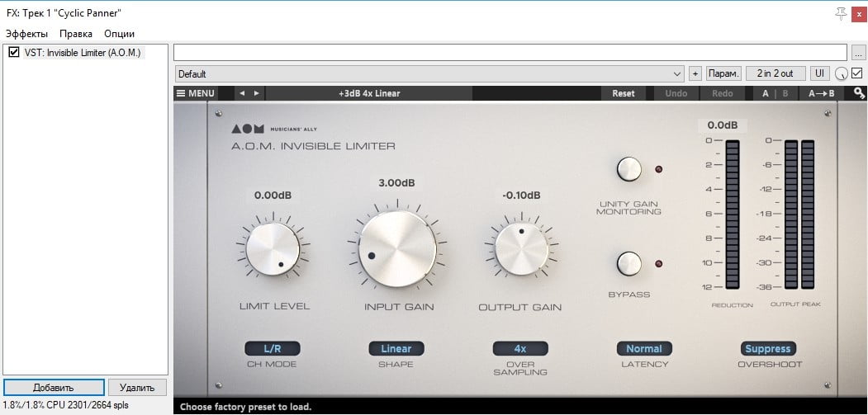Toggle the plugin bypass checkbox at top right
This screenshot has height=415, width=868.
pos(857,73)
